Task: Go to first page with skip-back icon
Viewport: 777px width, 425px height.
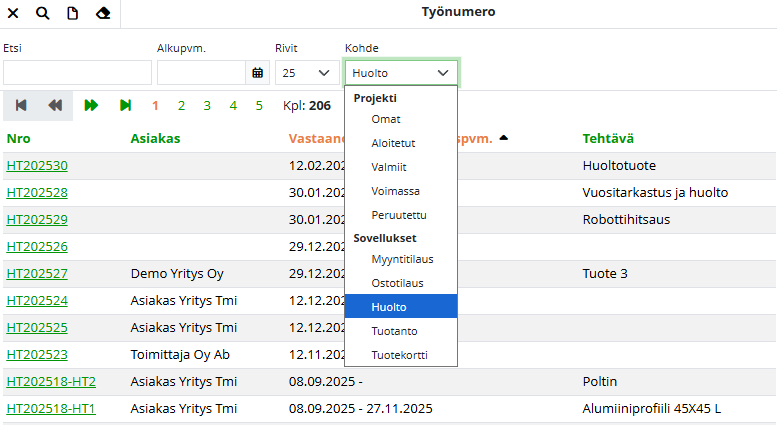Action: pyautogui.click(x=21, y=105)
